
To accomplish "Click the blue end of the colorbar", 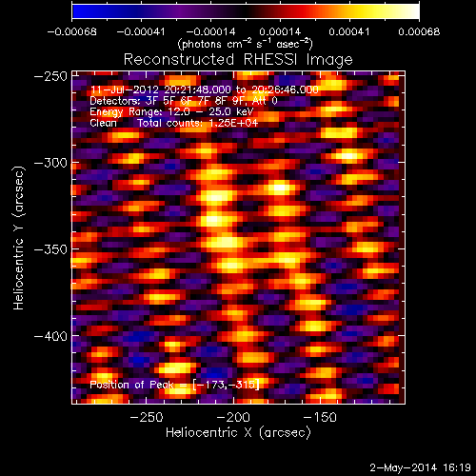I will [x=78, y=11].
